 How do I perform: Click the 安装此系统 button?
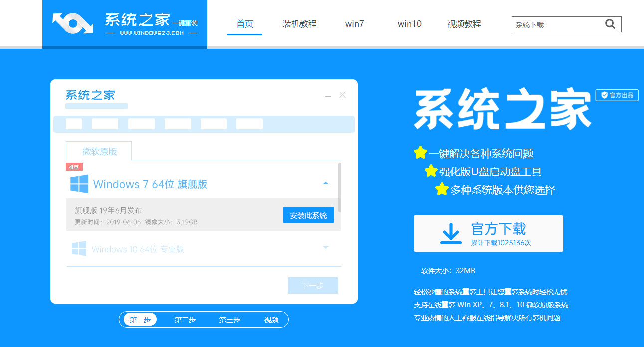point(308,215)
